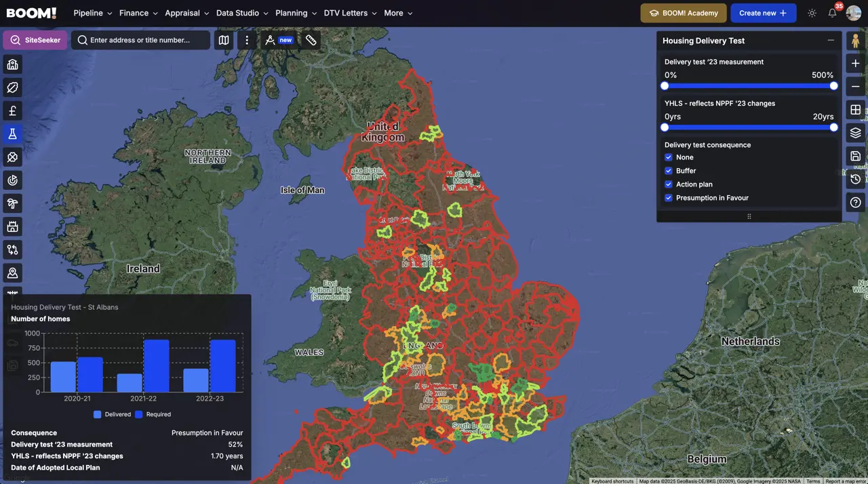Viewport: 868px width, 484px height.
Task: Select the measure ruler tool
Action: [311, 40]
